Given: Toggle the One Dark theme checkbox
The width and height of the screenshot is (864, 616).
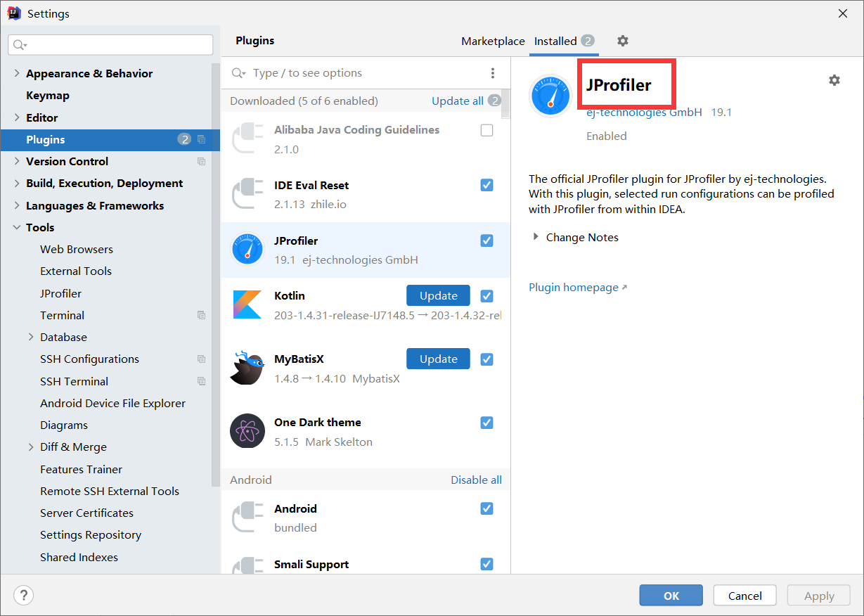Looking at the screenshot, I should [486, 422].
